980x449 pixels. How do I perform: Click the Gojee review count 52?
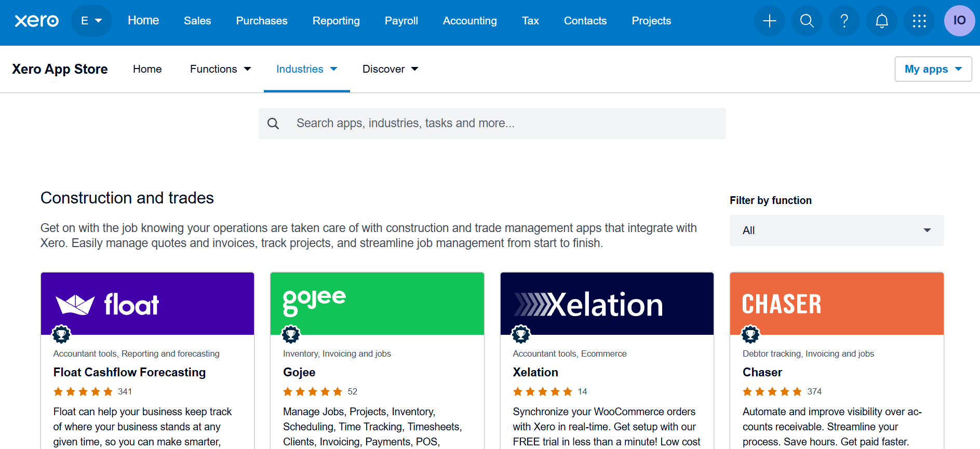353,391
